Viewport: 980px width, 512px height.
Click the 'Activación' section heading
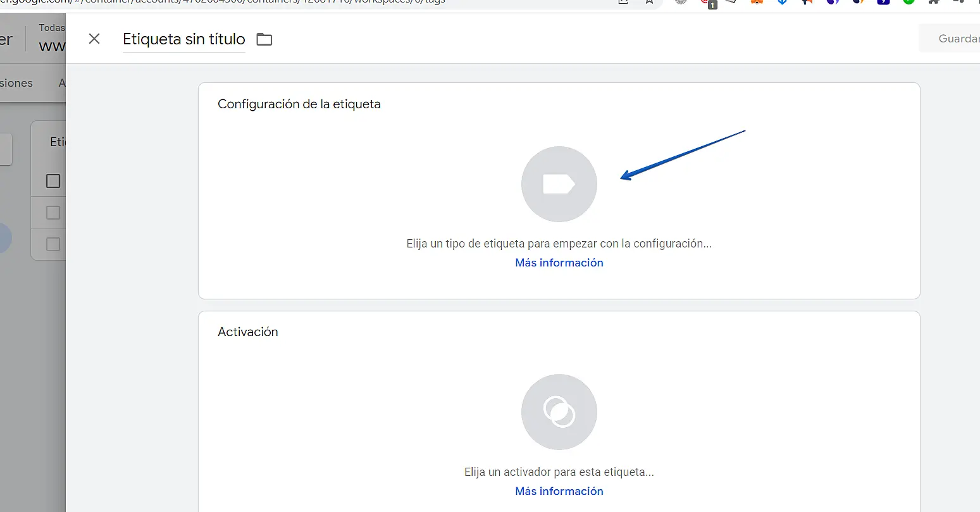pos(248,332)
